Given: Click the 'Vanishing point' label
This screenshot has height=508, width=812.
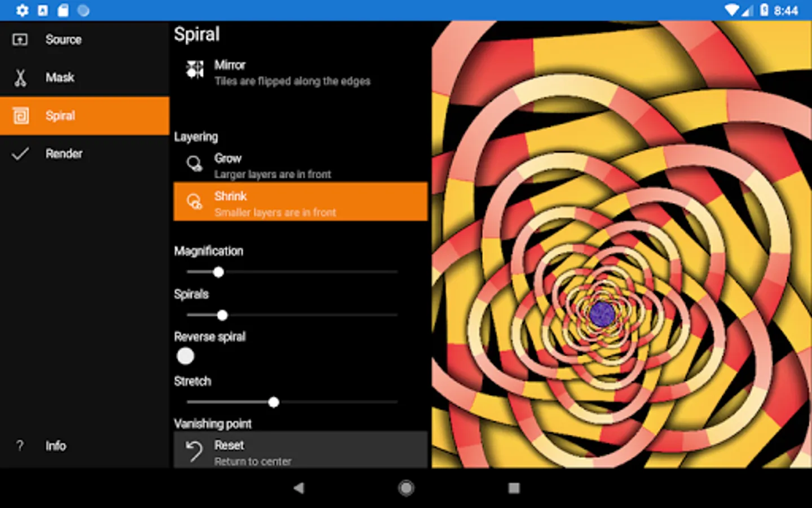Looking at the screenshot, I should 213,423.
